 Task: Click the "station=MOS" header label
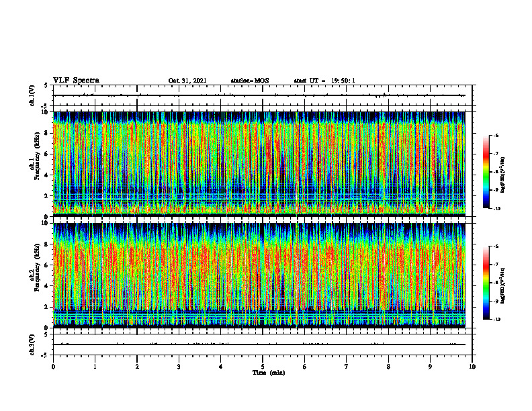250,81
